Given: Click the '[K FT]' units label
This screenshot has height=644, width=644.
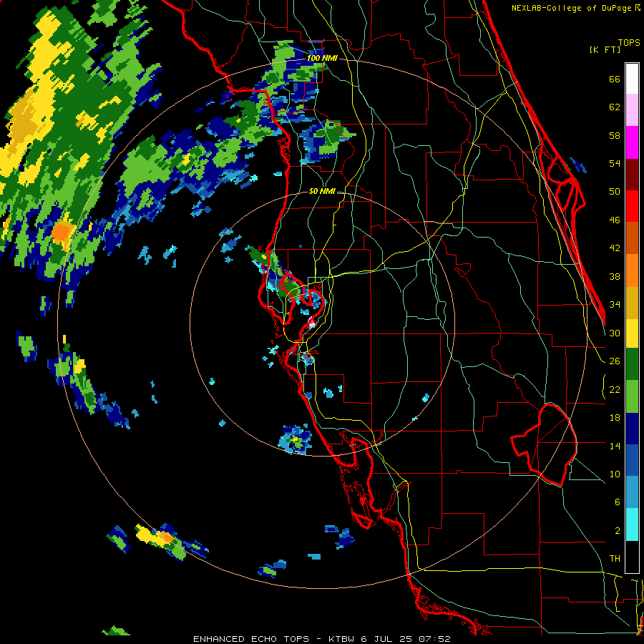Looking at the screenshot, I should (605, 49).
